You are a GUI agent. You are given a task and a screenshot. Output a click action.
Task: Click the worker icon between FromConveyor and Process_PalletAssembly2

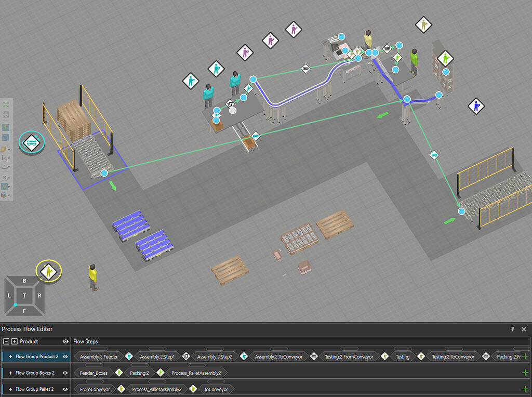tap(121, 389)
